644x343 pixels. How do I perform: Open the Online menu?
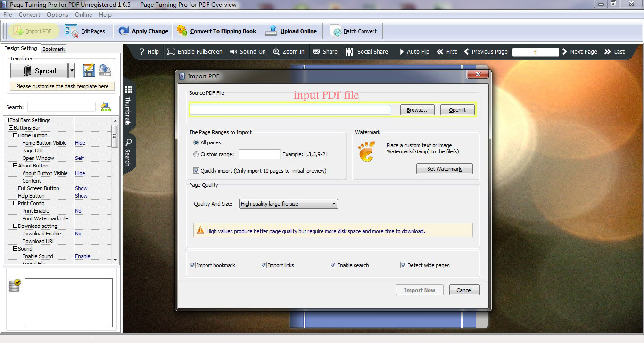point(83,15)
